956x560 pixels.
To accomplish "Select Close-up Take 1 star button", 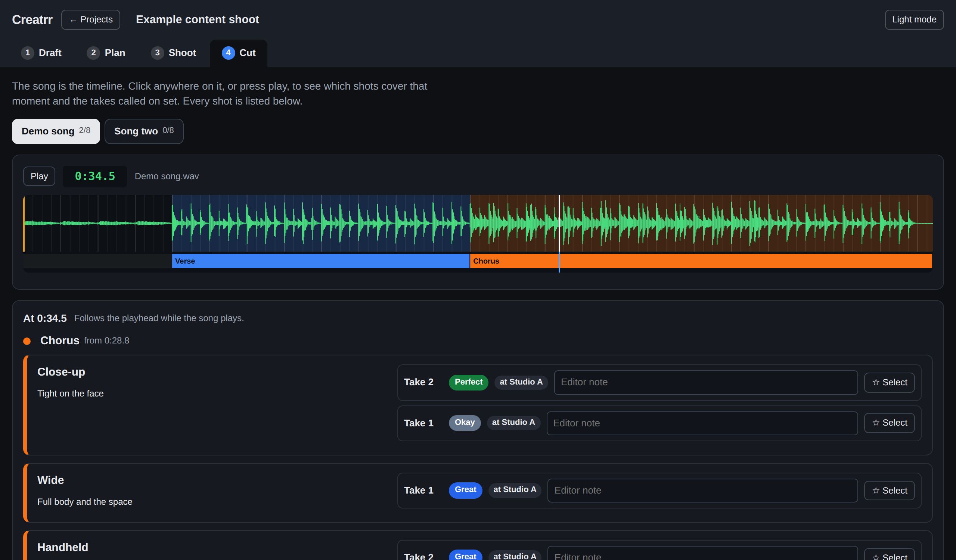I will pos(889,423).
